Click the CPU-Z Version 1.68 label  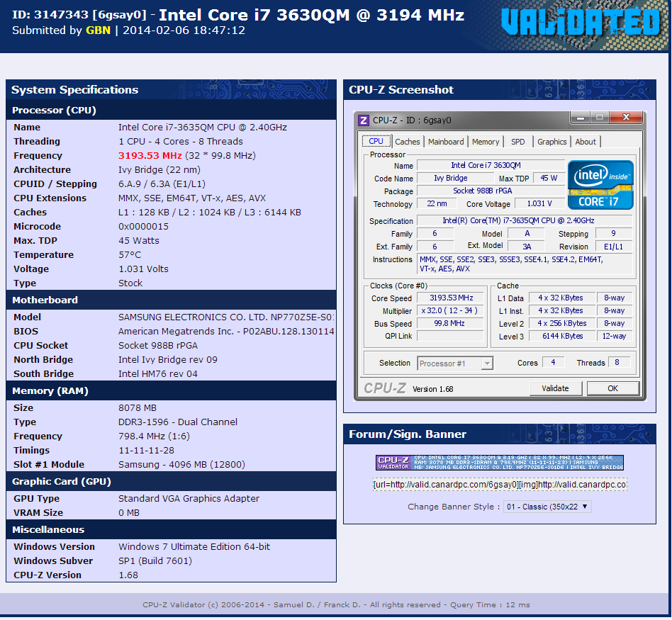432,389
